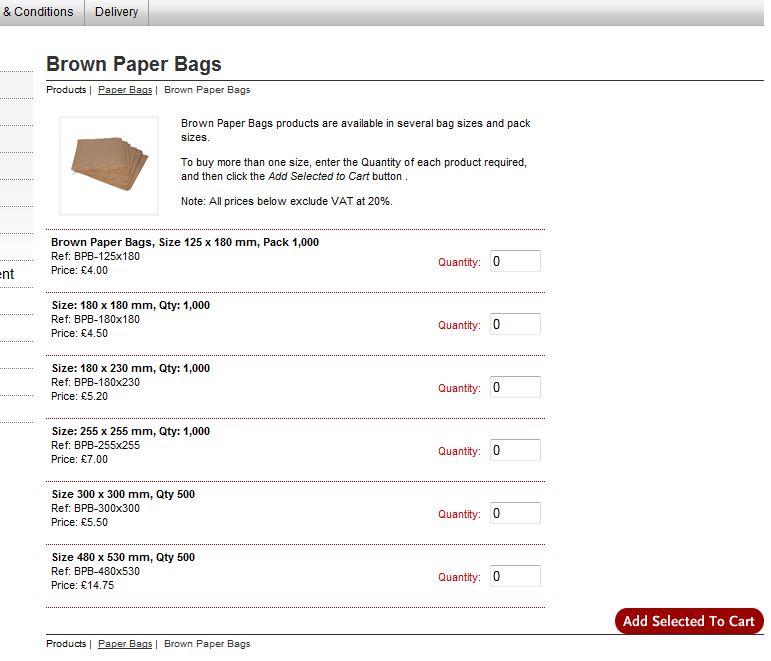Click the 'Size: 255 x 255 mm' product title
Viewport: 771px width, 661px height.
point(130,431)
